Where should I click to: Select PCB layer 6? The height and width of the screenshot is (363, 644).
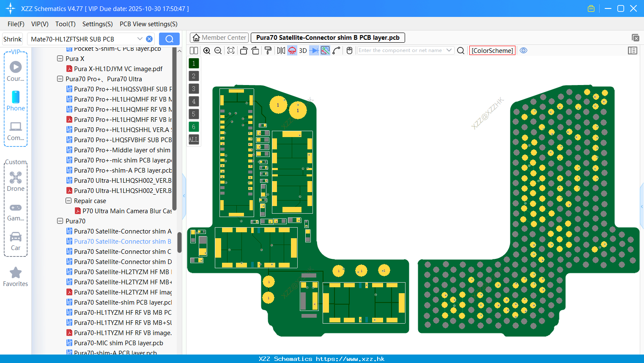point(194,127)
